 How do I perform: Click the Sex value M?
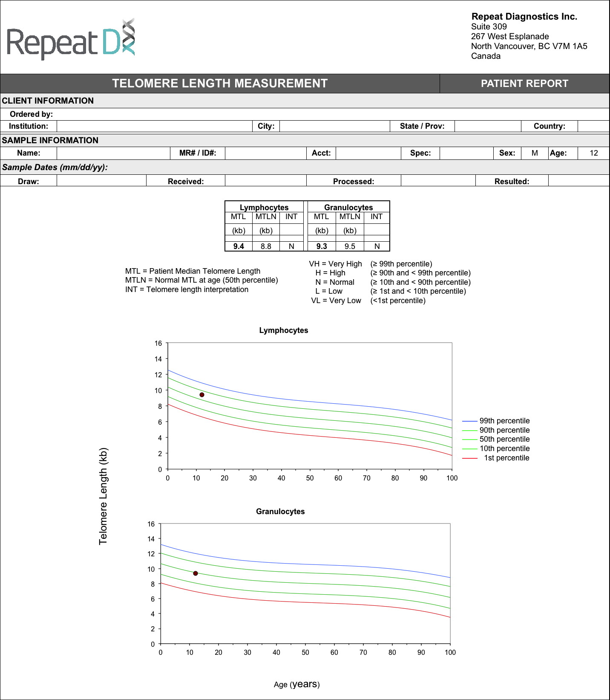[x=535, y=153]
